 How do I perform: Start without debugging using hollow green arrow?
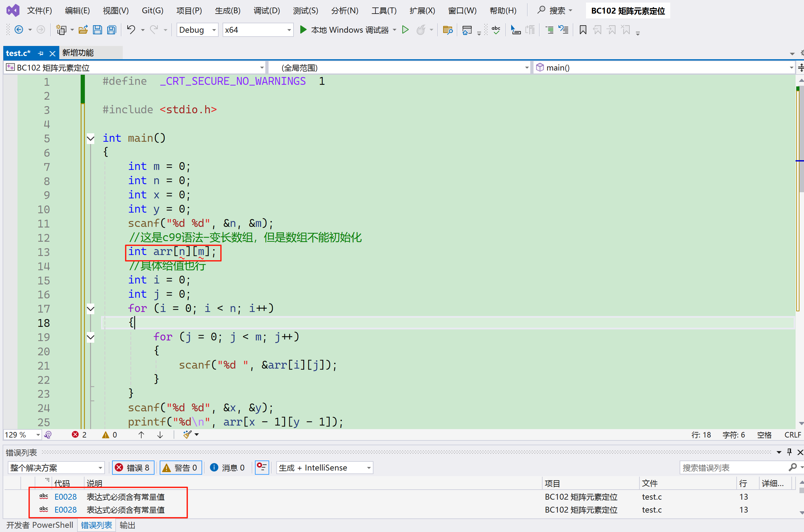(405, 30)
